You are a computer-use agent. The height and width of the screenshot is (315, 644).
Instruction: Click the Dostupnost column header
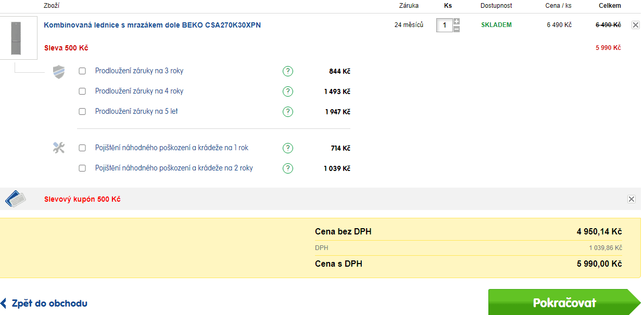(x=496, y=6)
